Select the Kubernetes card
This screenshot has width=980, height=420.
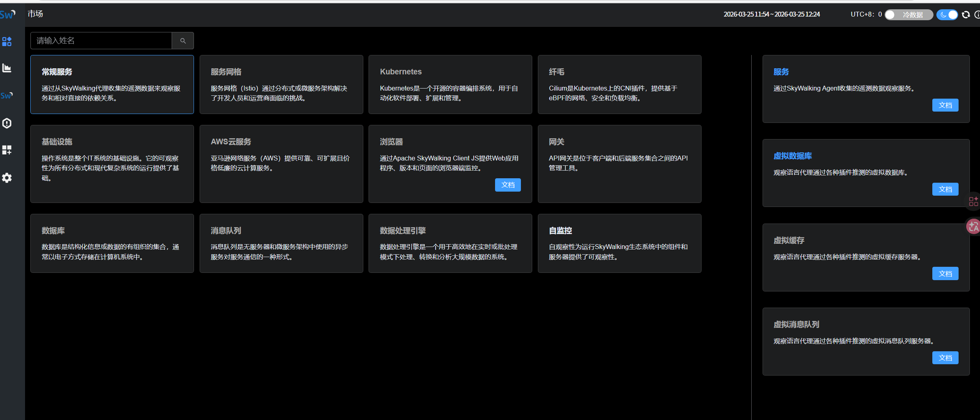pos(450,84)
